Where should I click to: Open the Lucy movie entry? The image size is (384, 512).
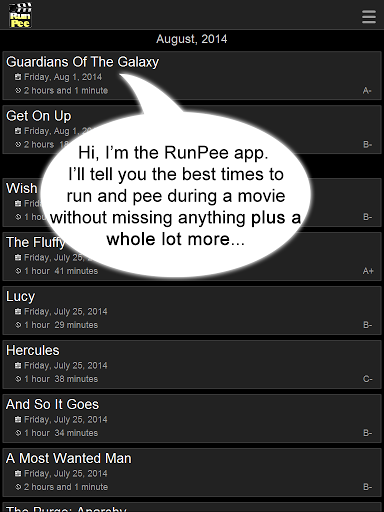(x=192, y=310)
